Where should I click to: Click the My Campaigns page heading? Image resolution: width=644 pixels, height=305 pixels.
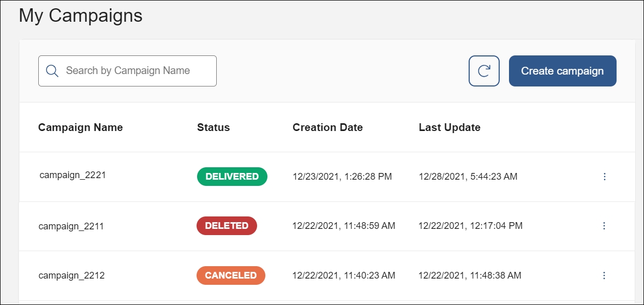[81, 16]
